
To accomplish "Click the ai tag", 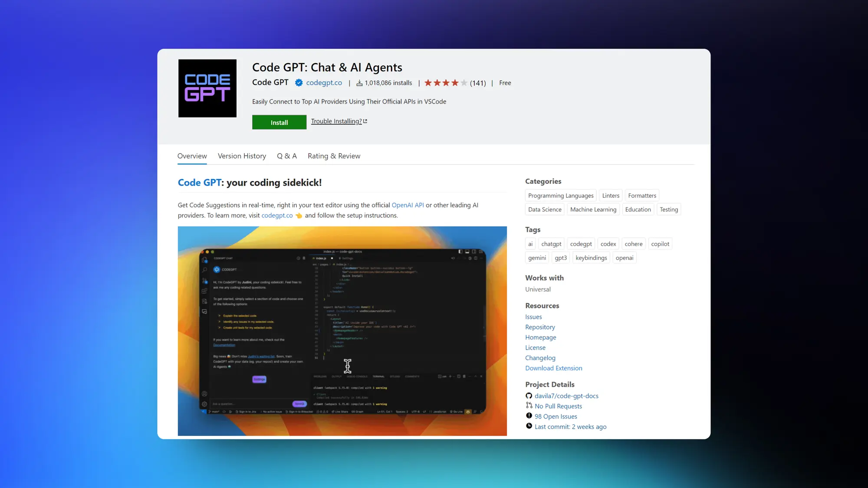I will (x=530, y=244).
